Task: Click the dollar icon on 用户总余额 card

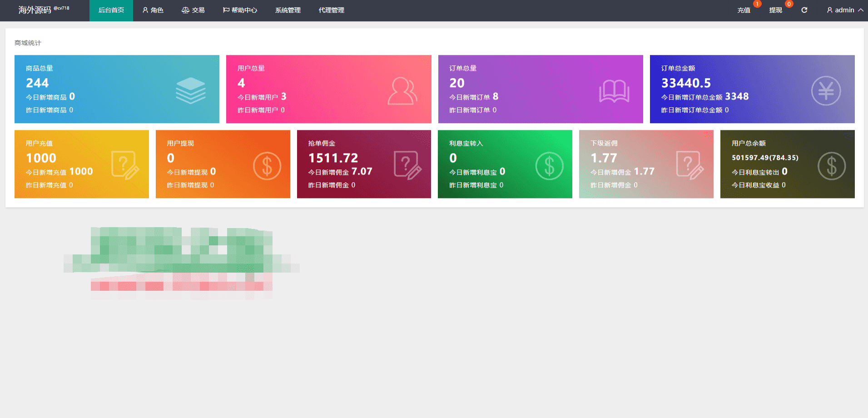Action: tap(832, 166)
